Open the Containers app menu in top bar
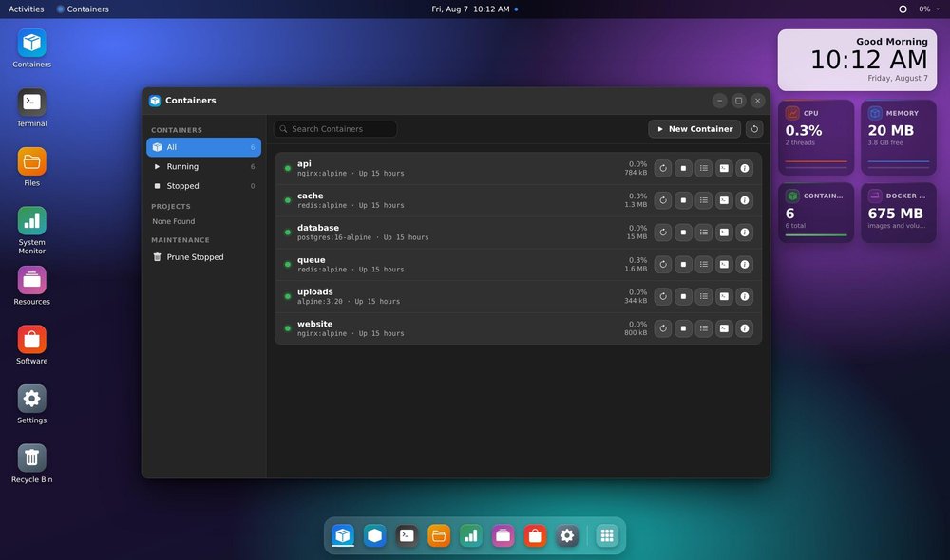 [83, 9]
